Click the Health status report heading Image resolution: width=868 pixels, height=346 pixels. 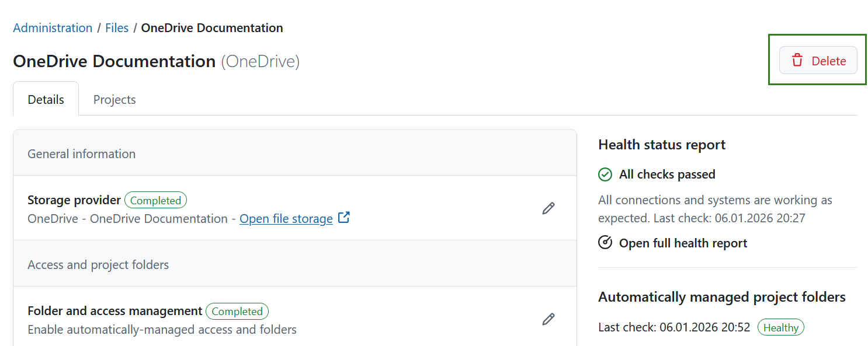(x=661, y=144)
